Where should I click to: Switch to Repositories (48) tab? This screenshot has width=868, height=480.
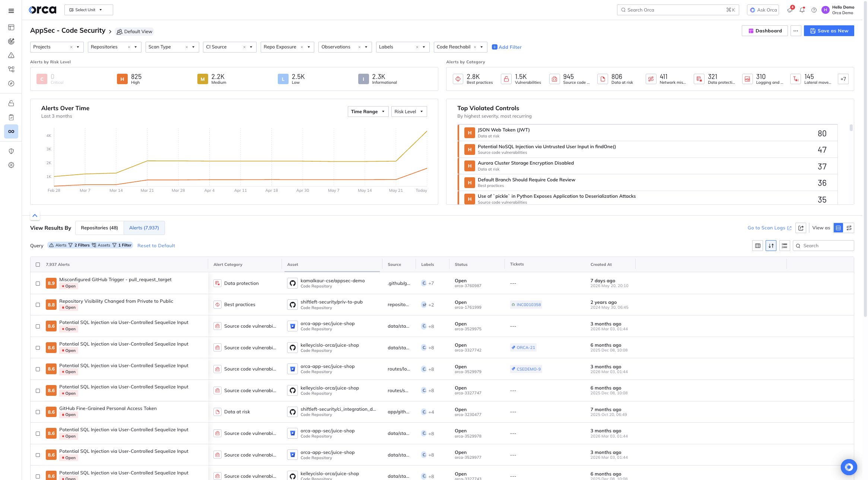click(99, 228)
